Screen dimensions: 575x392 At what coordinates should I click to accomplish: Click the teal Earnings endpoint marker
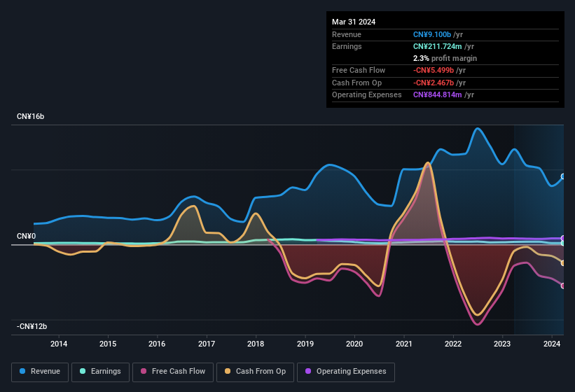563,243
